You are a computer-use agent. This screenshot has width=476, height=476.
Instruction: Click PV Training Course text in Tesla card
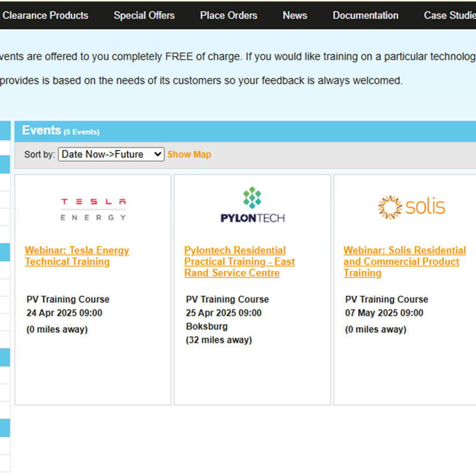[68, 299]
